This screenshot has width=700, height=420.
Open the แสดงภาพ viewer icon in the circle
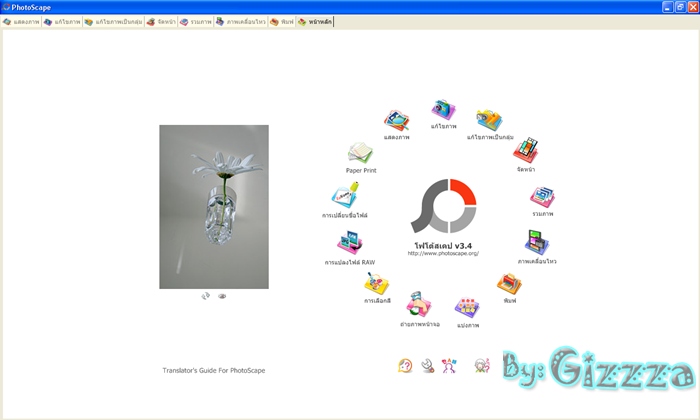tap(396, 121)
